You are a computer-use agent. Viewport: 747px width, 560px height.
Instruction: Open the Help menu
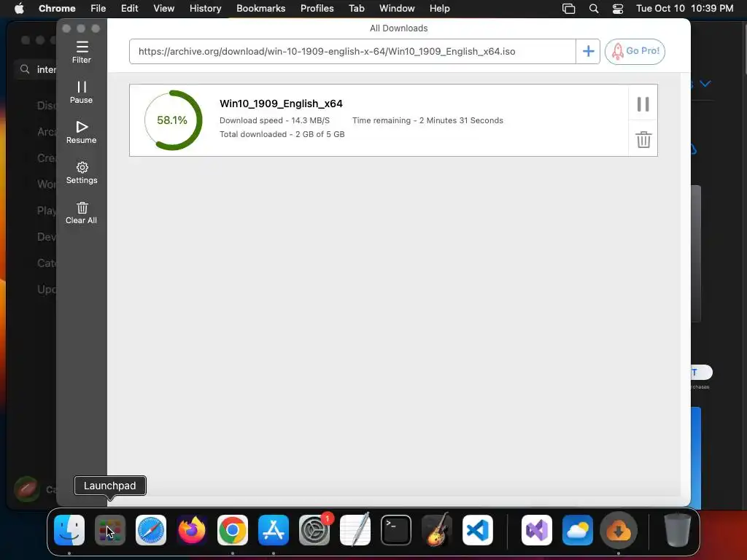[439, 8]
